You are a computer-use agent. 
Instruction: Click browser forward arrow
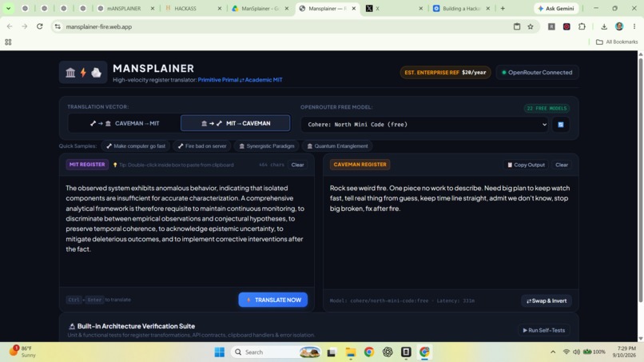(24, 26)
